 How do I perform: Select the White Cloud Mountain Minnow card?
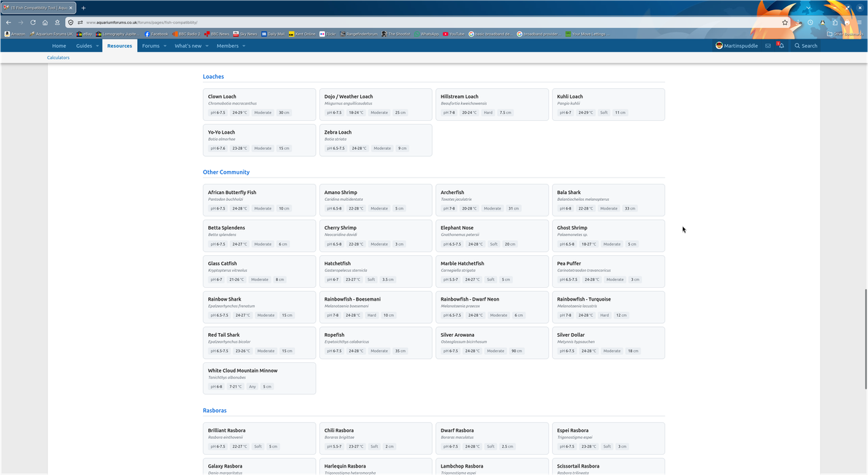260,378
